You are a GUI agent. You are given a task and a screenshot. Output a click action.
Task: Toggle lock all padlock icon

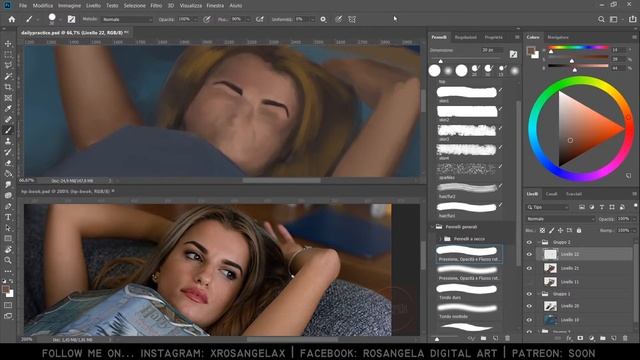(x=579, y=231)
